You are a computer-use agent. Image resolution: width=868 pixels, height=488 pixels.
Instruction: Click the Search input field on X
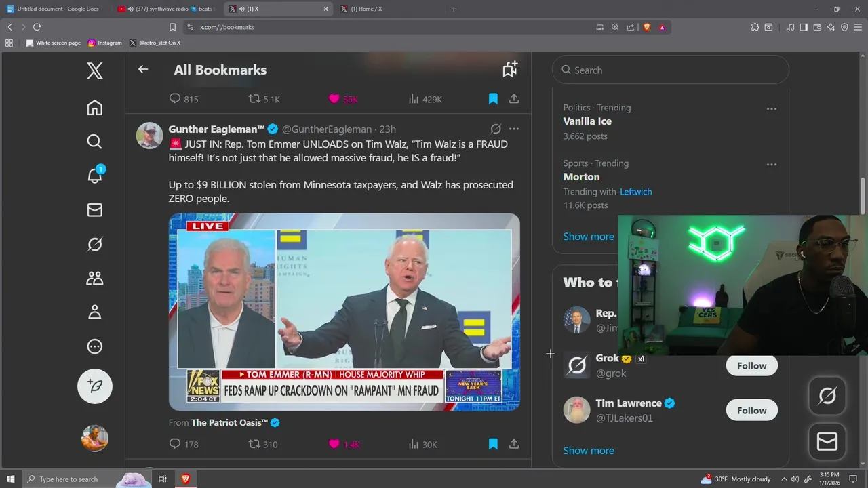tap(671, 70)
